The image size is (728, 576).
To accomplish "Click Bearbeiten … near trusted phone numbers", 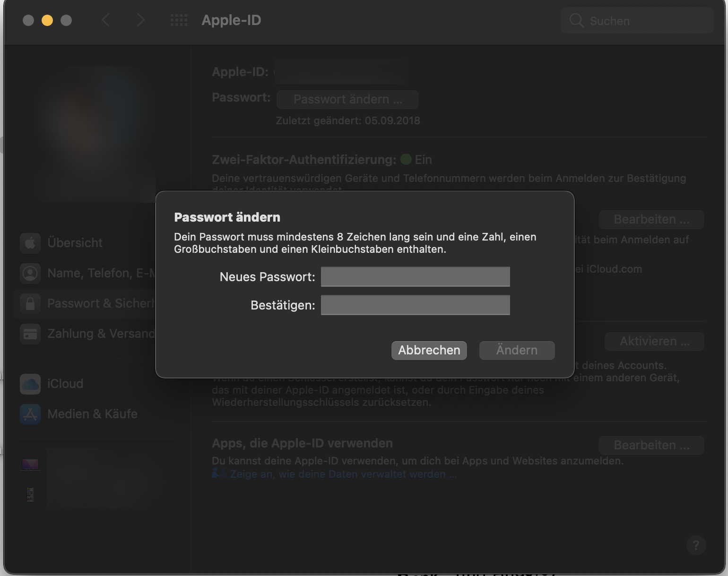I will click(652, 219).
